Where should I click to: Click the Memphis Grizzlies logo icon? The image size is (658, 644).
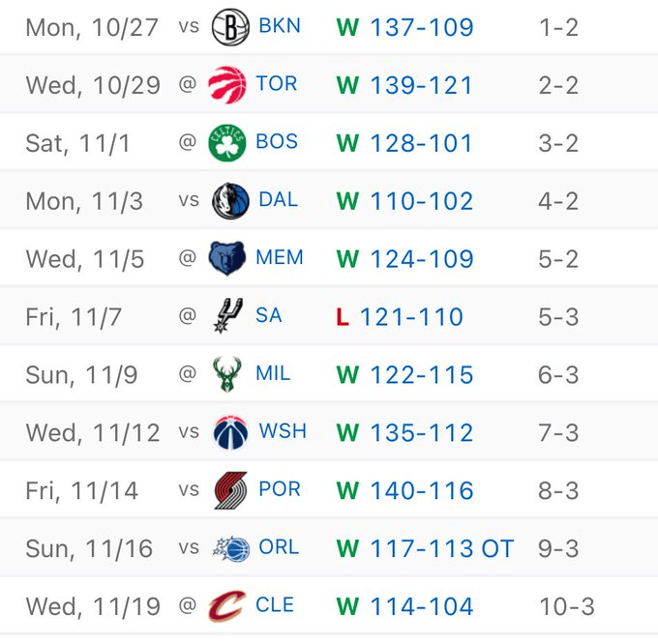click(227, 258)
